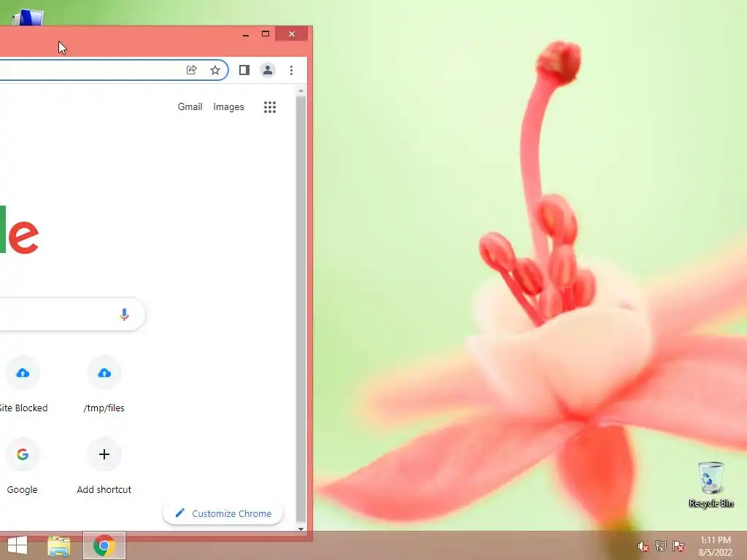Open Gmail link

[190, 106]
